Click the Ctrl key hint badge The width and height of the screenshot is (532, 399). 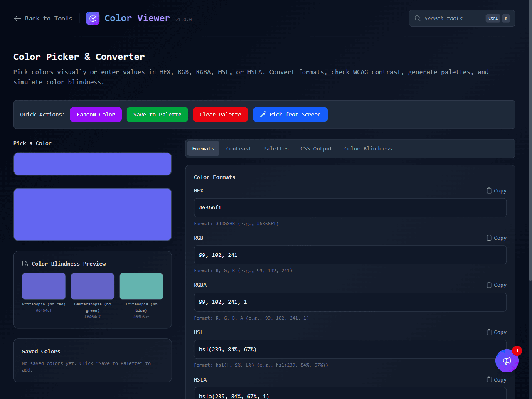tap(493, 18)
